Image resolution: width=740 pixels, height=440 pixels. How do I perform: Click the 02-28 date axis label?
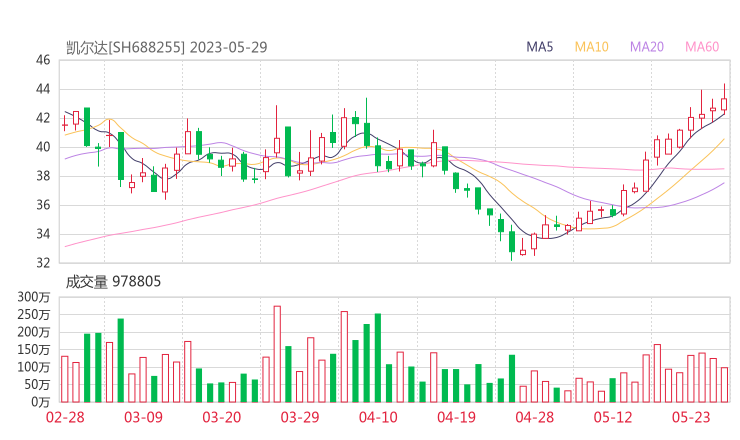[65, 417]
